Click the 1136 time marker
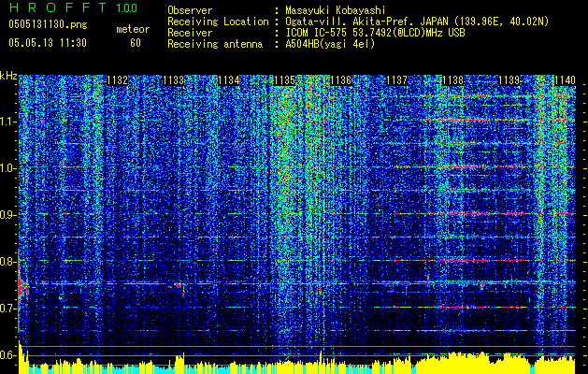This screenshot has height=374, width=588. coord(341,80)
